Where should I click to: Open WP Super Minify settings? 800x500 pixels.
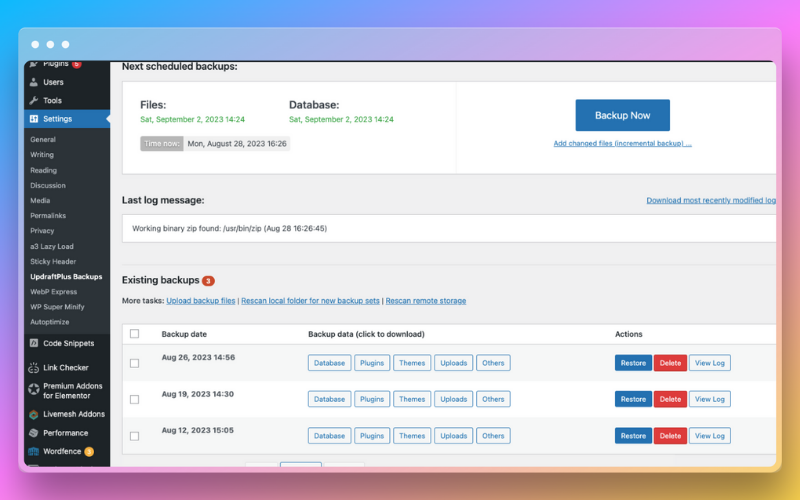pos(57,307)
